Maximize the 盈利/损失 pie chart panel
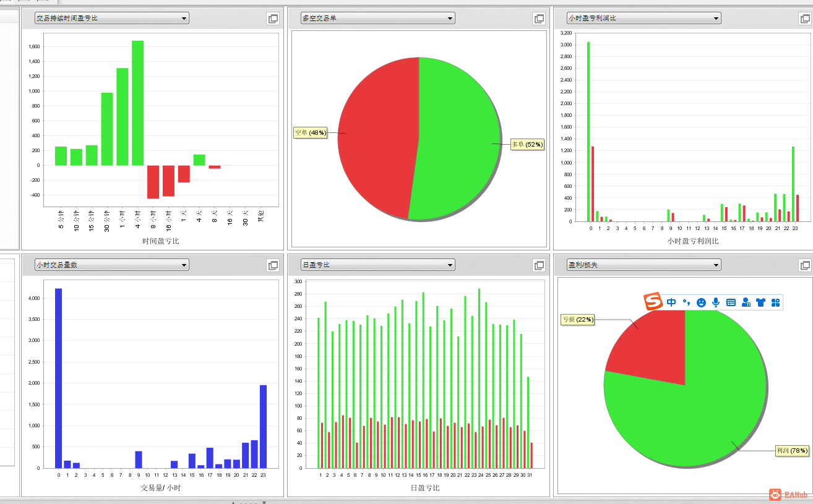 [x=805, y=265]
